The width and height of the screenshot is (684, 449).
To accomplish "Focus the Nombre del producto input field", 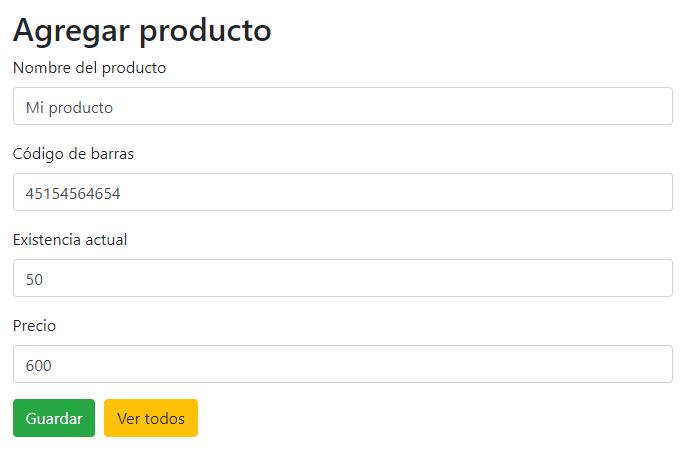I will tap(342, 106).
